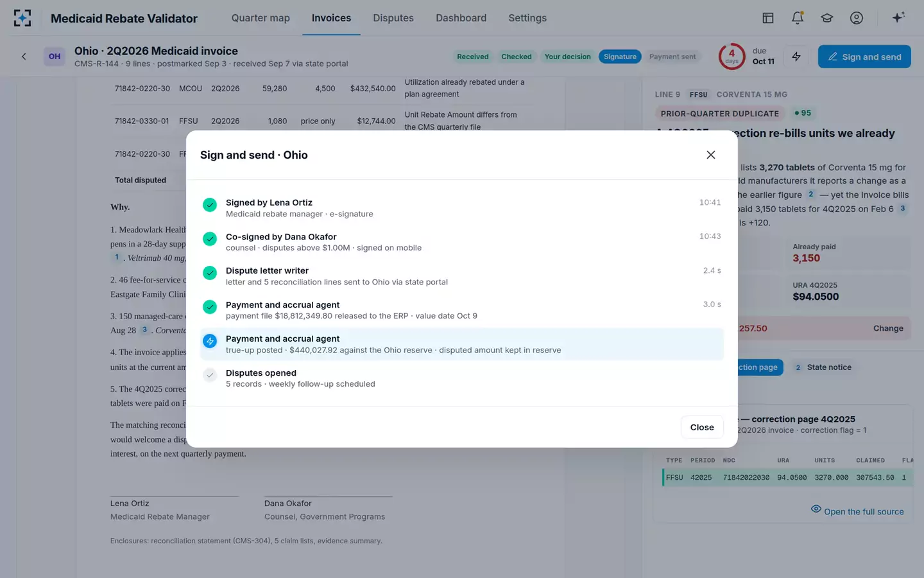Click the 3.0 s duration value
Viewport: 924px width, 578px height.
(x=712, y=304)
